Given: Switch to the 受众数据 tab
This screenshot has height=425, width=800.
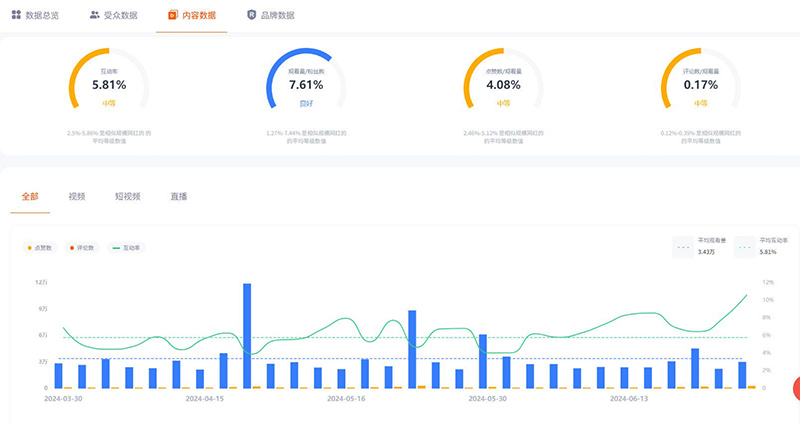Looking at the screenshot, I should pyautogui.click(x=120, y=15).
